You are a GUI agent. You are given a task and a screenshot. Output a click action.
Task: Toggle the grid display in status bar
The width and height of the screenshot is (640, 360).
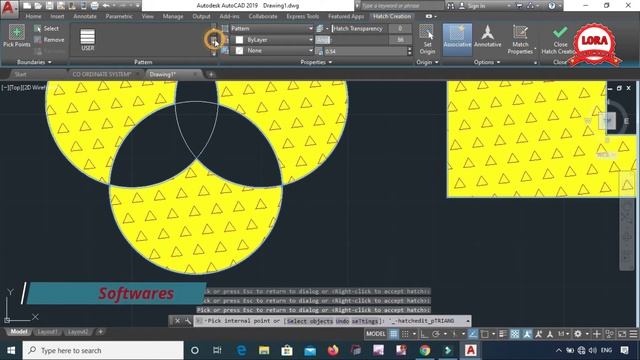393,334
